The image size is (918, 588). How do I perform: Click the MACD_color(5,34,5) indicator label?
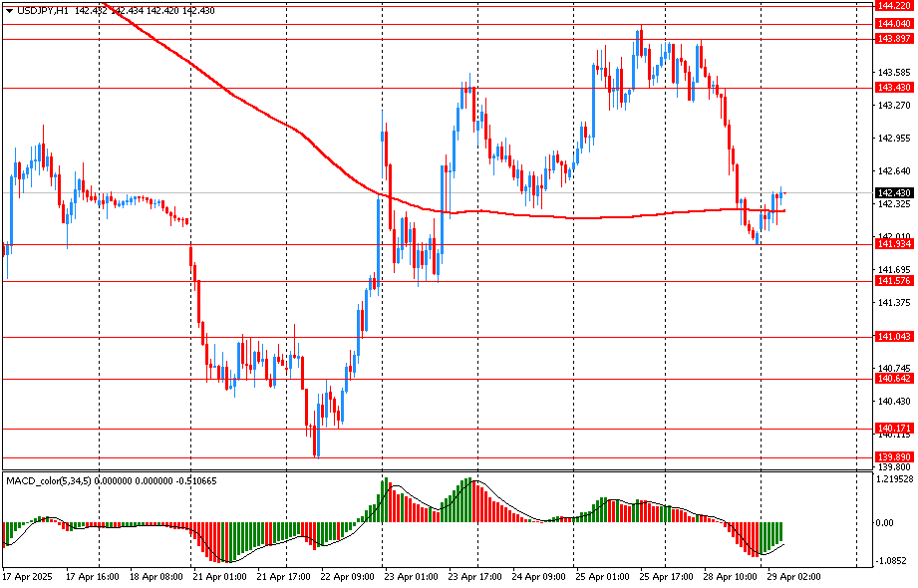[x=55, y=480]
